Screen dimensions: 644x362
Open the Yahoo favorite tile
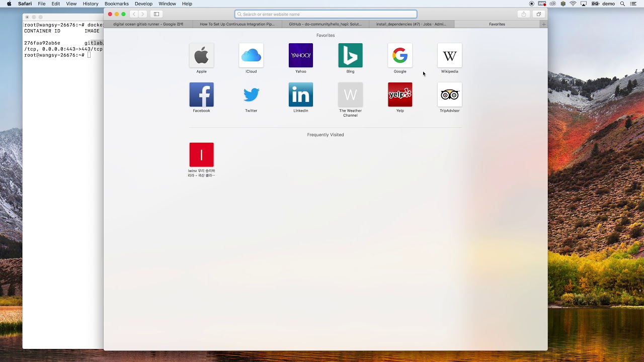[x=301, y=55]
